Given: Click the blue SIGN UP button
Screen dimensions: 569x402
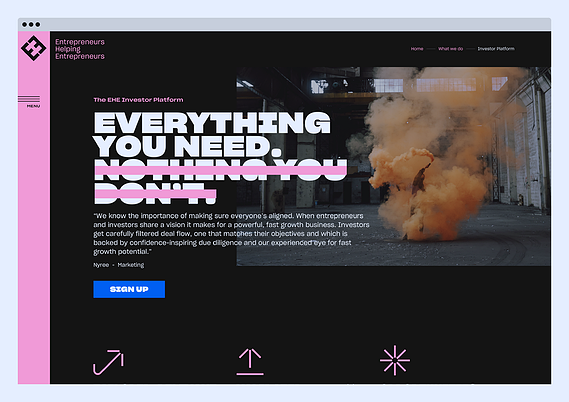Looking at the screenshot, I should tap(129, 289).
